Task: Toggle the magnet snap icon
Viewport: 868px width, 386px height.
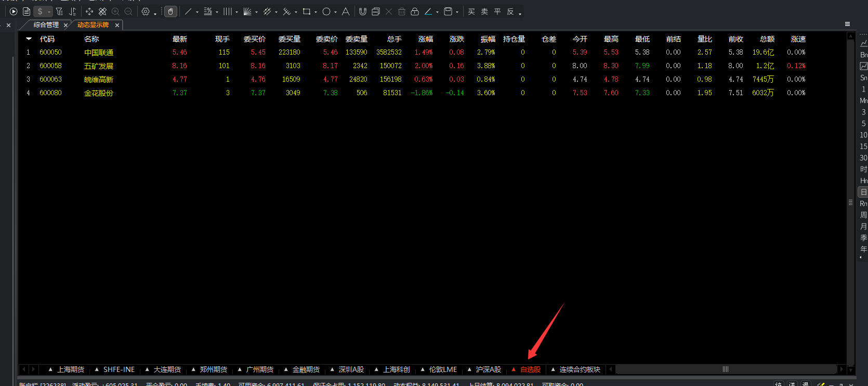Action: pos(363,11)
